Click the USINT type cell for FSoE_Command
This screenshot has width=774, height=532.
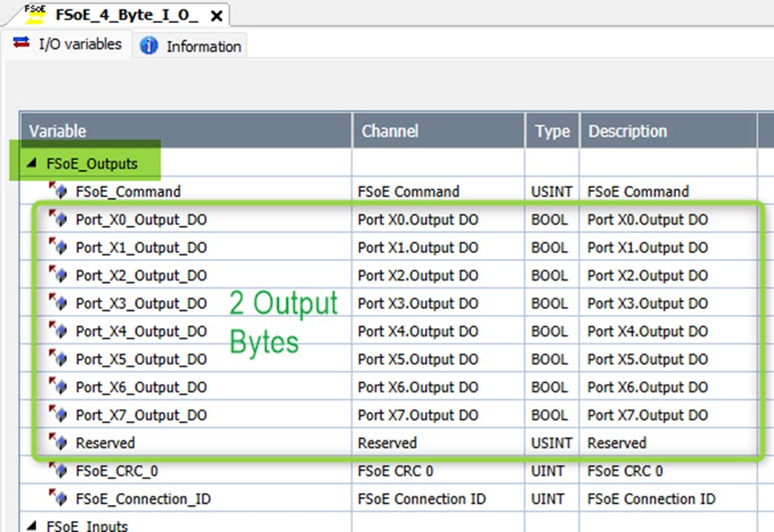pos(551,191)
